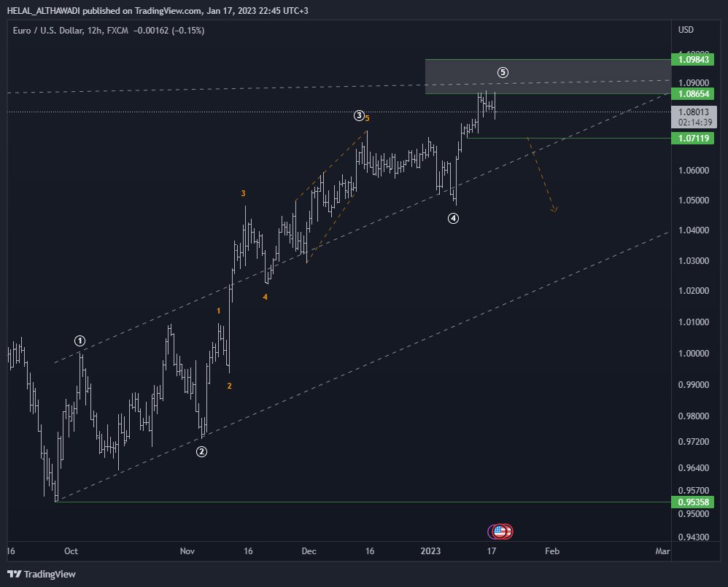Select the gray target zone rectangle

(x=548, y=77)
